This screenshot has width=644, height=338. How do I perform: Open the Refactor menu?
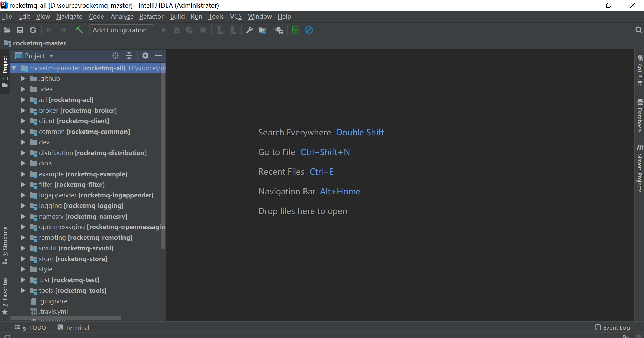[151, 16]
